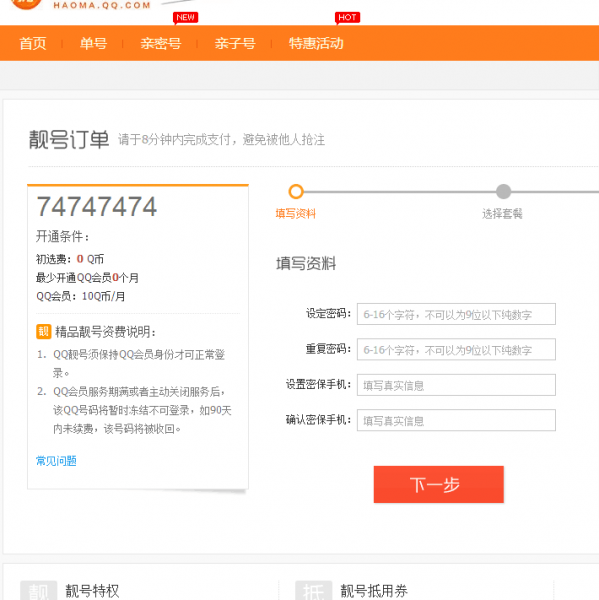Select the 亲子号 menu item
This screenshot has width=599, height=600.
pos(235,43)
